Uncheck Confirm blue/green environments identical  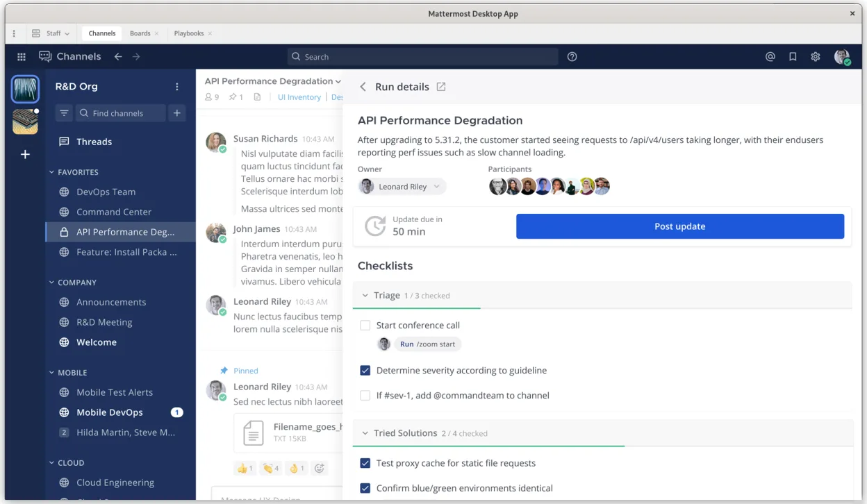(365, 488)
